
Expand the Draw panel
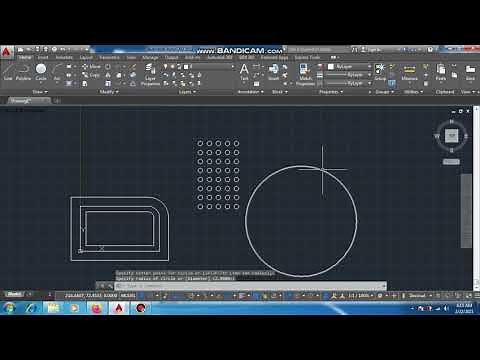(x=40, y=92)
